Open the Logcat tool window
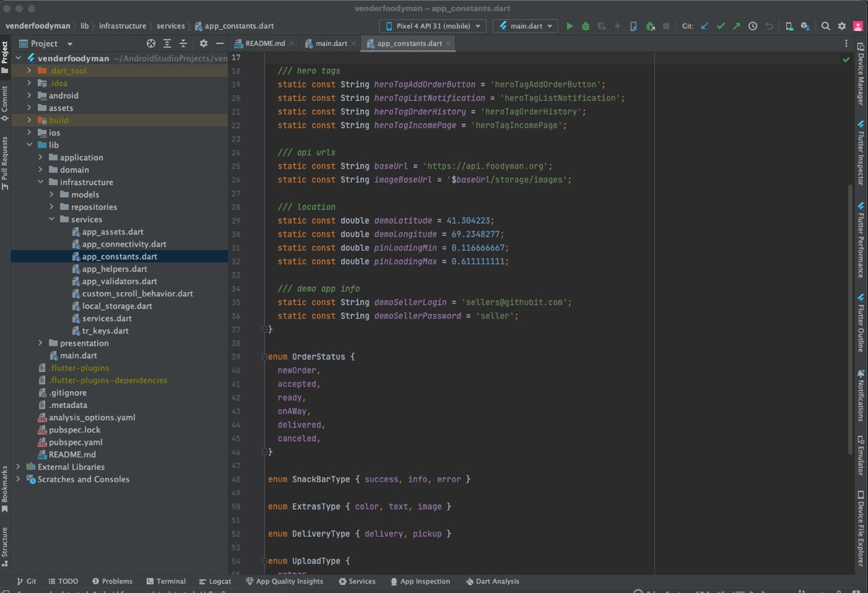The height and width of the screenshot is (593, 868). (x=215, y=581)
